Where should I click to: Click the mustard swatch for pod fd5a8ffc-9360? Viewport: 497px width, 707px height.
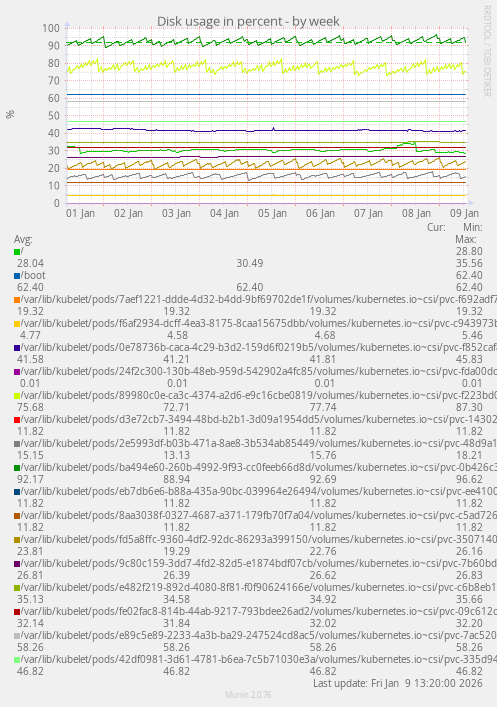click(x=17, y=539)
